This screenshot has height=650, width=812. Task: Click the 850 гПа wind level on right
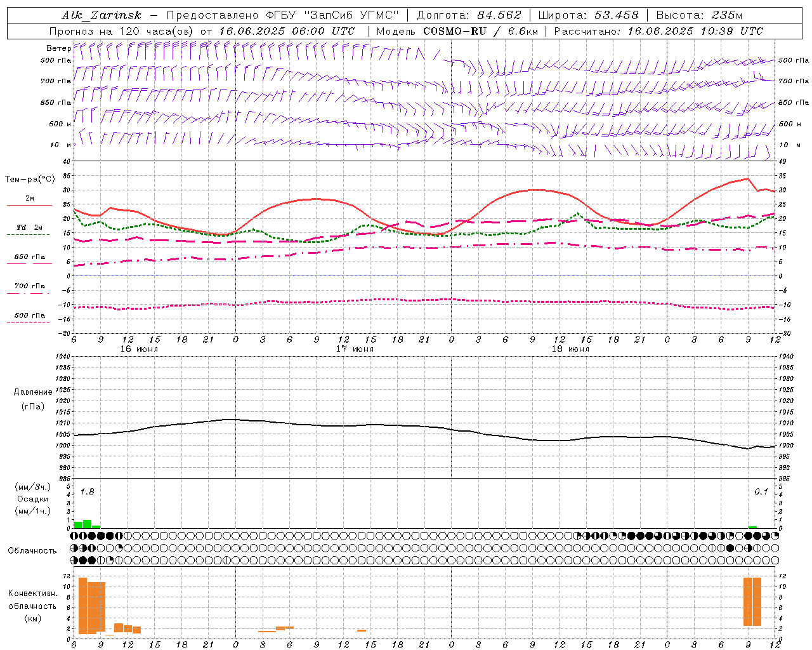[x=794, y=102]
